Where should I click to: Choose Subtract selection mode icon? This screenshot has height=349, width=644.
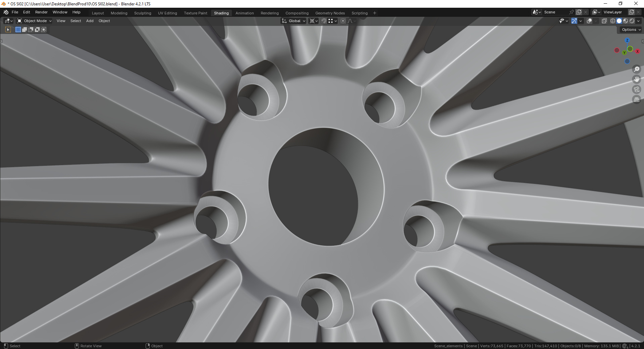tap(31, 30)
